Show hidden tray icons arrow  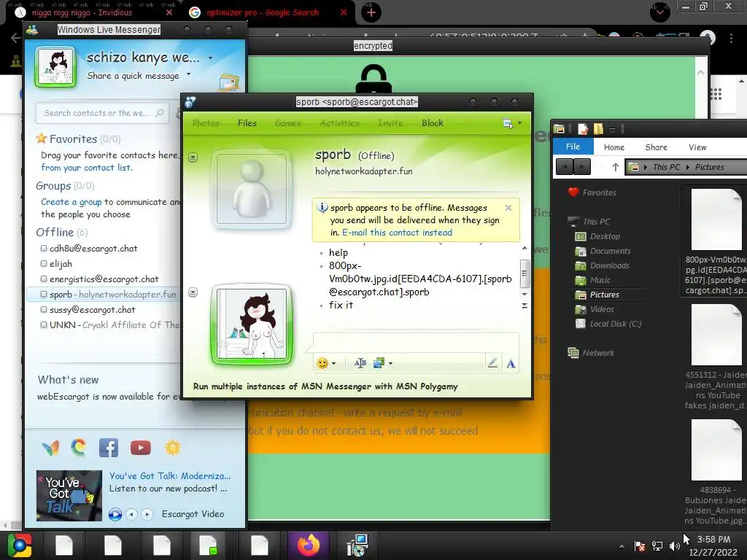[x=622, y=547]
